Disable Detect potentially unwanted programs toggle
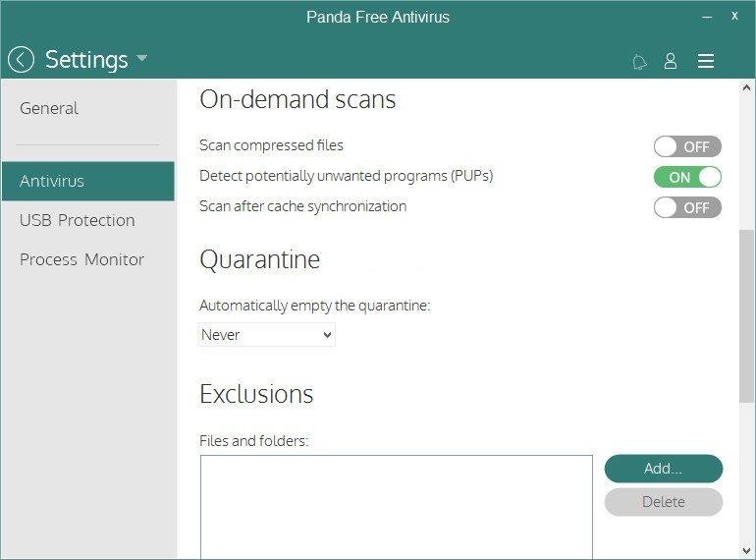The image size is (756, 560). (x=687, y=177)
